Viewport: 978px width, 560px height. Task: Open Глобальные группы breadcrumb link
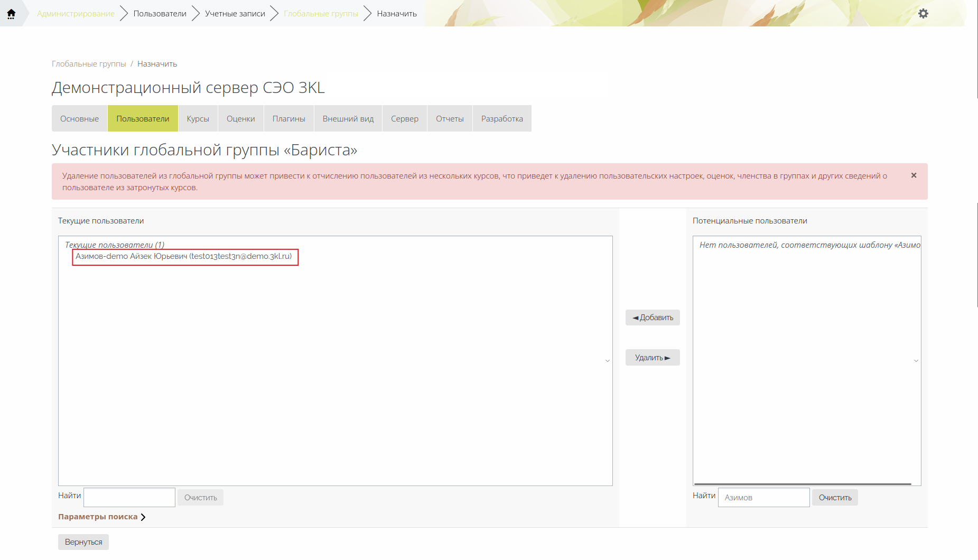click(x=89, y=64)
